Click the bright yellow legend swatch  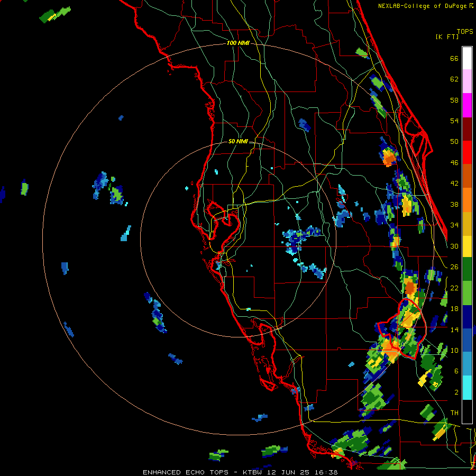(x=467, y=246)
